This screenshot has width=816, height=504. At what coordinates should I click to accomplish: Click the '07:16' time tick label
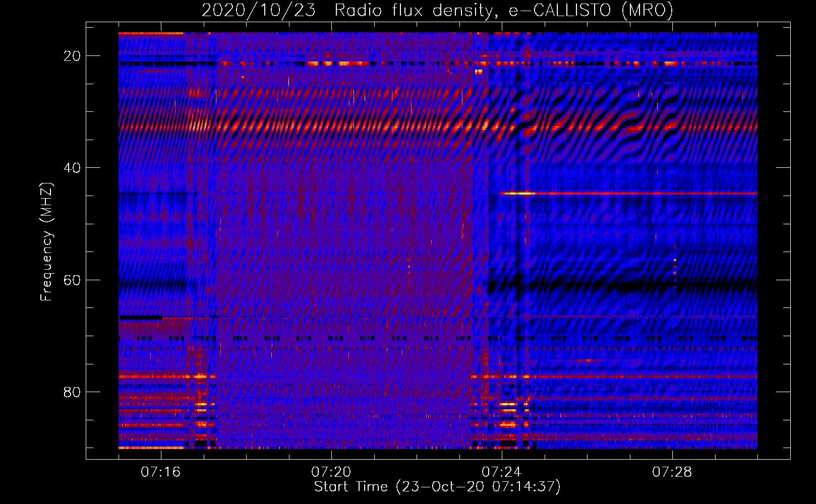[161, 472]
